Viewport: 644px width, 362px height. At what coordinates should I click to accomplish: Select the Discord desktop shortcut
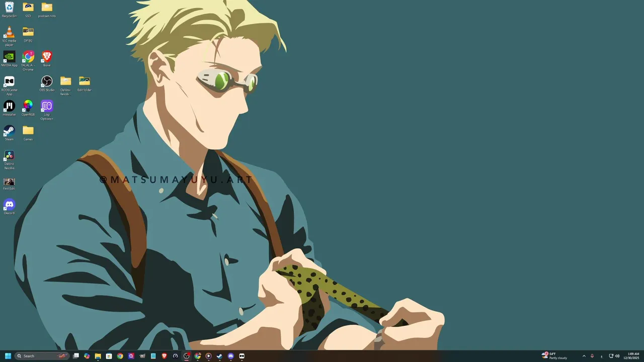tap(9, 207)
